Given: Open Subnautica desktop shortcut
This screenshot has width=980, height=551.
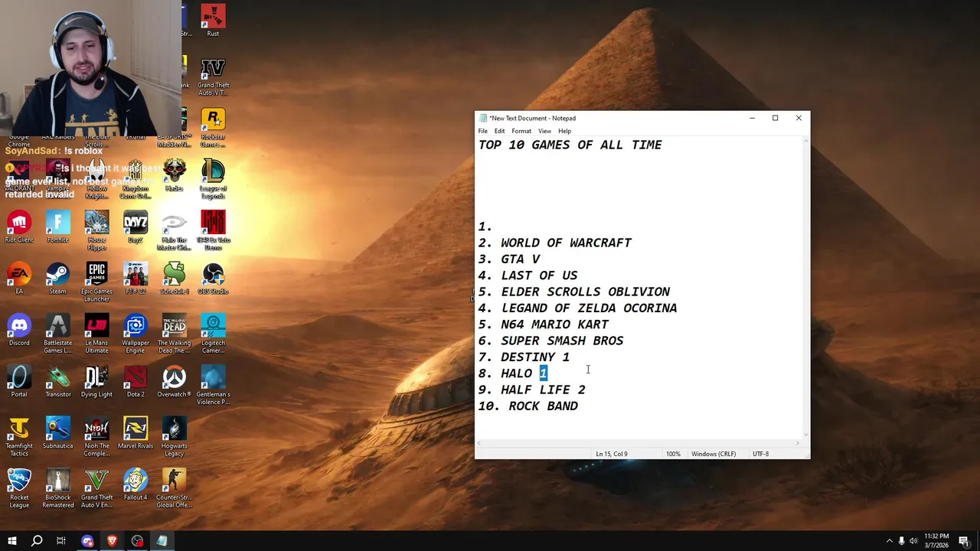Looking at the screenshot, I should pyautogui.click(x=57, y=433).
